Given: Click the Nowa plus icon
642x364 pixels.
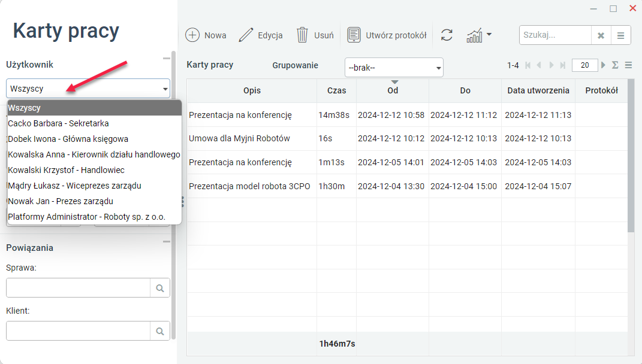Looking at the screenshot, I should (x=192, y=35).
